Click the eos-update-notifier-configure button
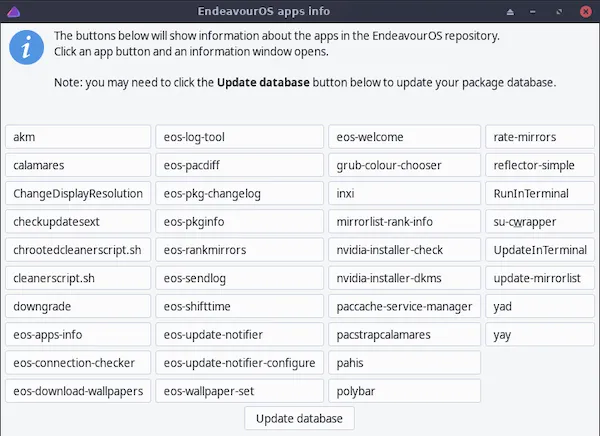600x436 pixels. (x=239, y=363)
